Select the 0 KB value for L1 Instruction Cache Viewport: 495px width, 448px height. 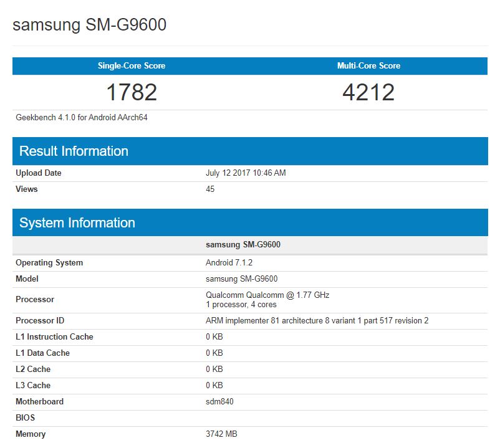coord(214,337)
